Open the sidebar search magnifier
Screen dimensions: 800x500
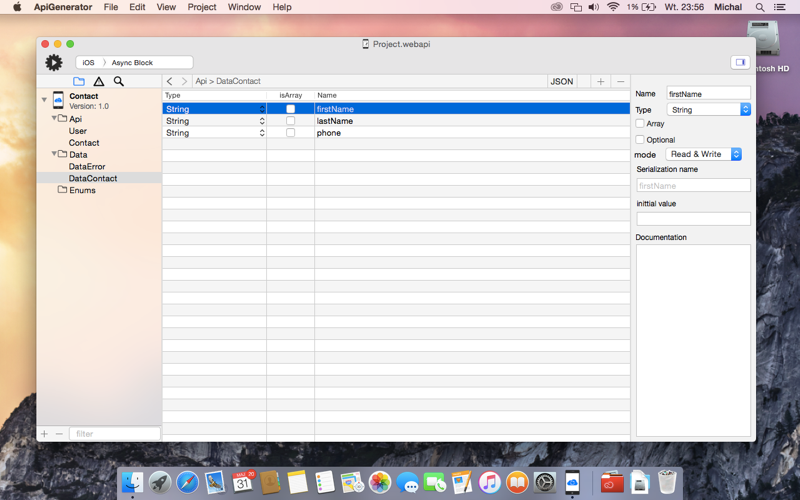(x=118, y=81)
